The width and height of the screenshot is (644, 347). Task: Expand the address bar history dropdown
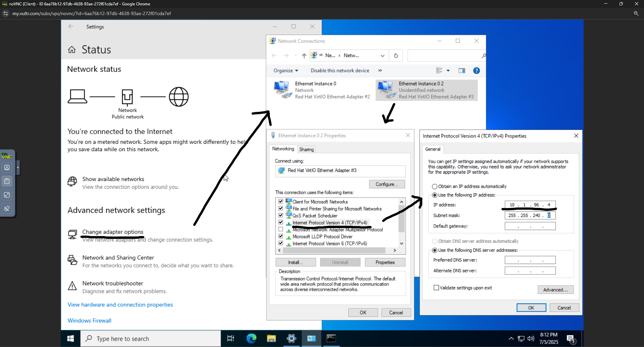(x=383, y=56)
